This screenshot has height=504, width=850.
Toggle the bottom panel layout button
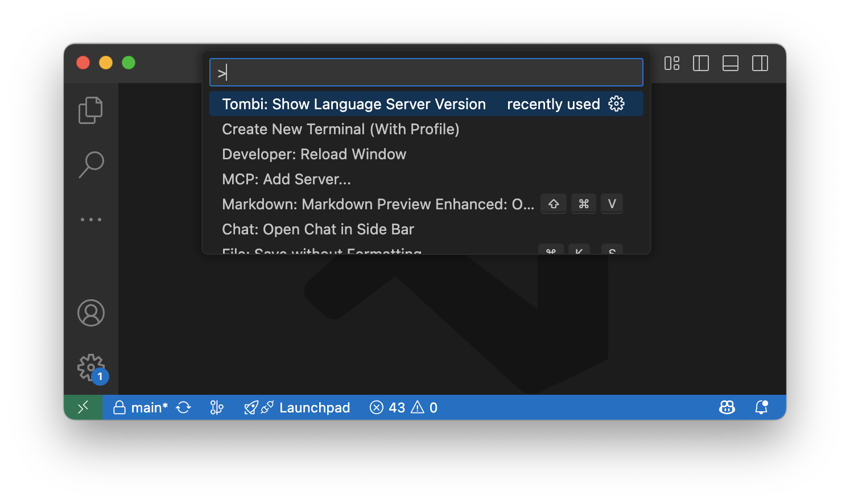[x=730, y=63]
